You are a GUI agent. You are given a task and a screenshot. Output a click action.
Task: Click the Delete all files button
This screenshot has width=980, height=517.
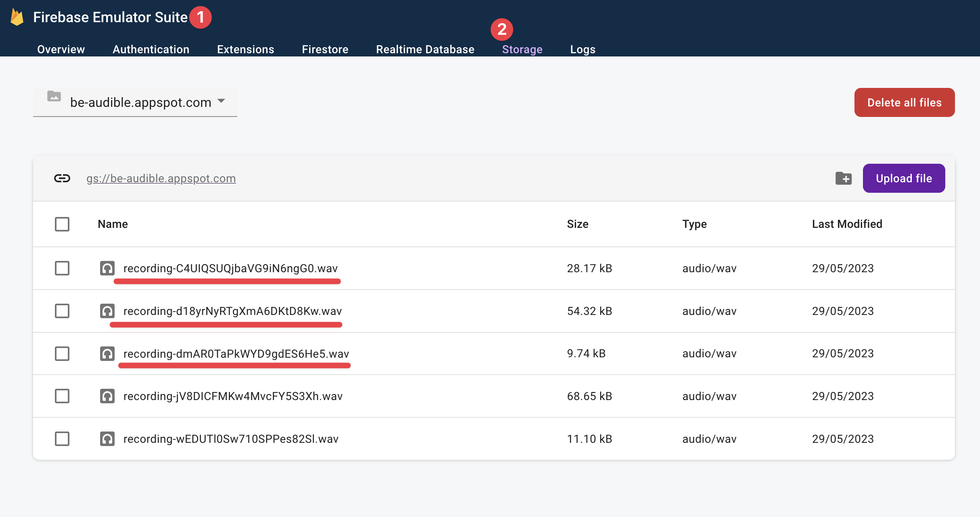904,102
